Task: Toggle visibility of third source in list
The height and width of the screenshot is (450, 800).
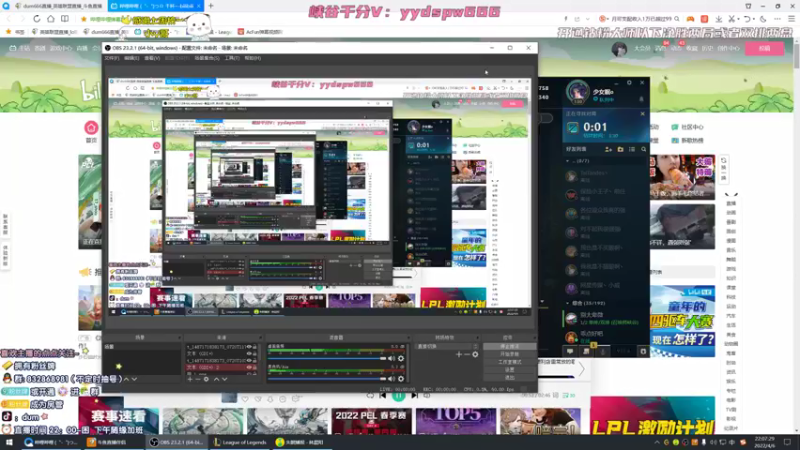Action: (249, 360)
